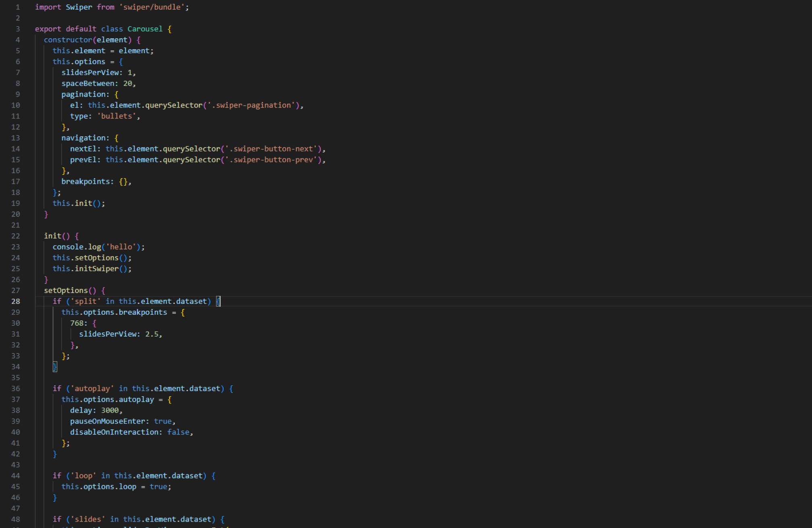The height and width of the screenshot is (528, 812).
Task: Click the delay: 3000 value
Action: pos(110,410)
